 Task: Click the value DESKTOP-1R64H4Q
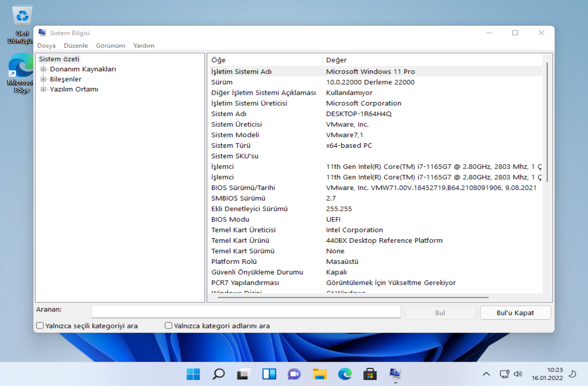coord(359,113)
